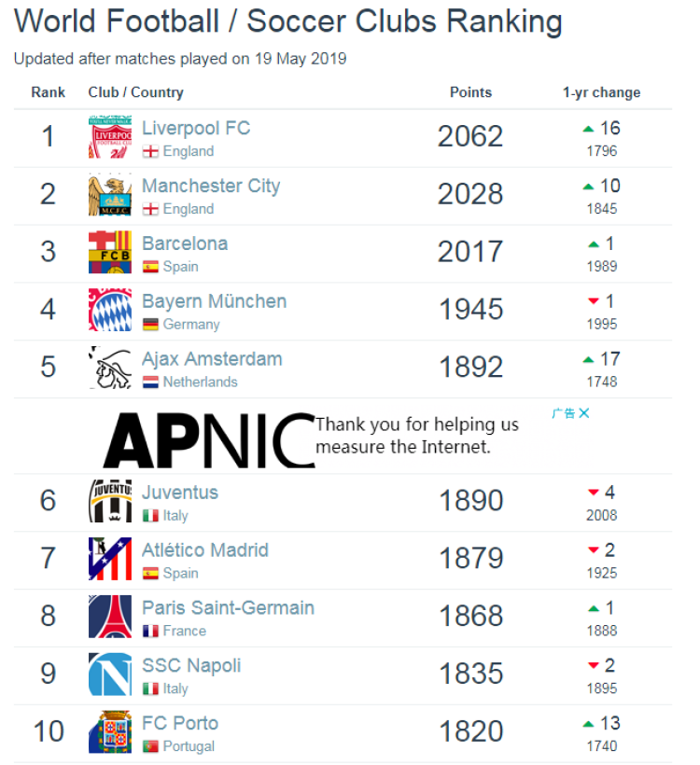Follow the Ajax Amsterdam link
Image resolution: width=700 pixels, height=765 pixels.
(x=212, y=359)
